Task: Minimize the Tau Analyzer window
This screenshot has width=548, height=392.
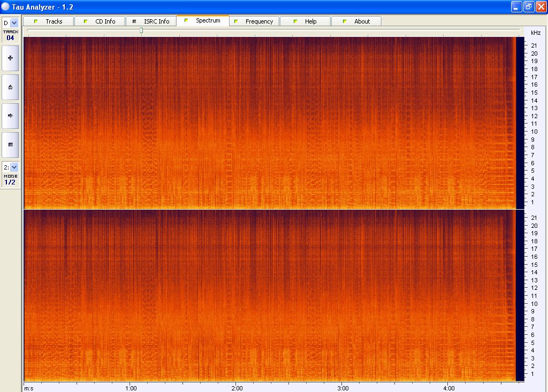Action: (x=516, y=6)
